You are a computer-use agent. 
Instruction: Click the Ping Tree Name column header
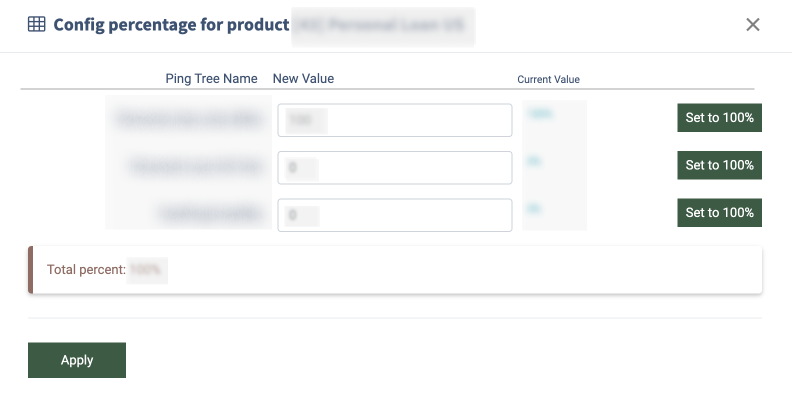pyautogui.click(x=211, y=79)
